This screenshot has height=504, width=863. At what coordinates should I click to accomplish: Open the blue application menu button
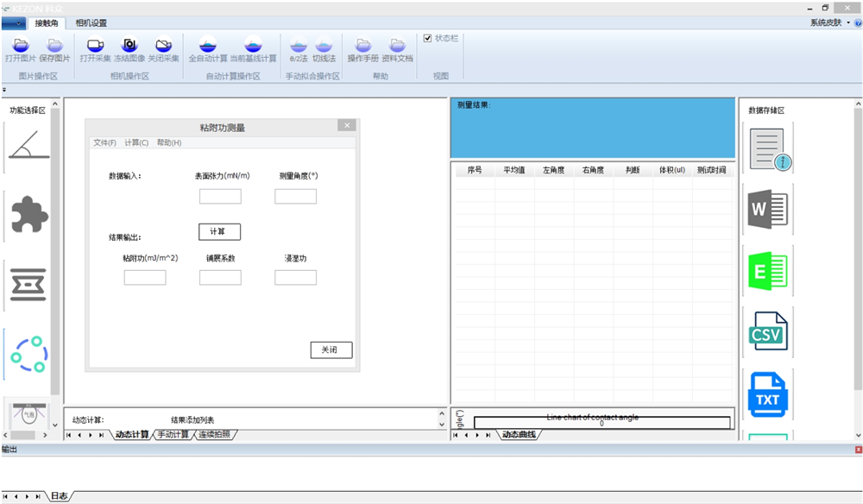coord(13,23)
